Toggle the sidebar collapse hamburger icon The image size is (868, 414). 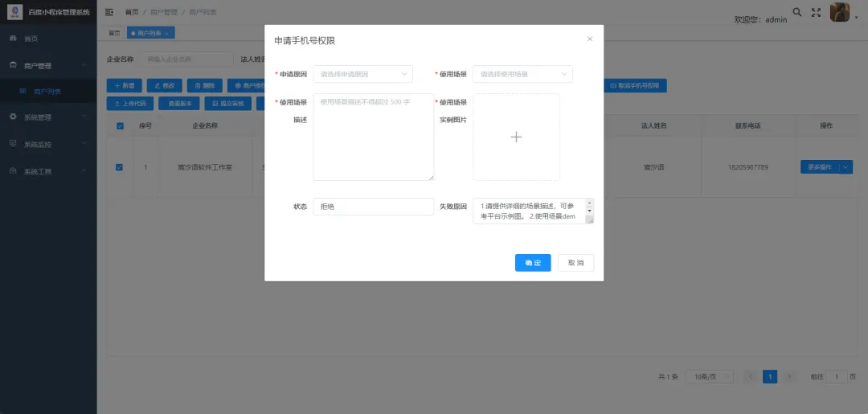109,12
